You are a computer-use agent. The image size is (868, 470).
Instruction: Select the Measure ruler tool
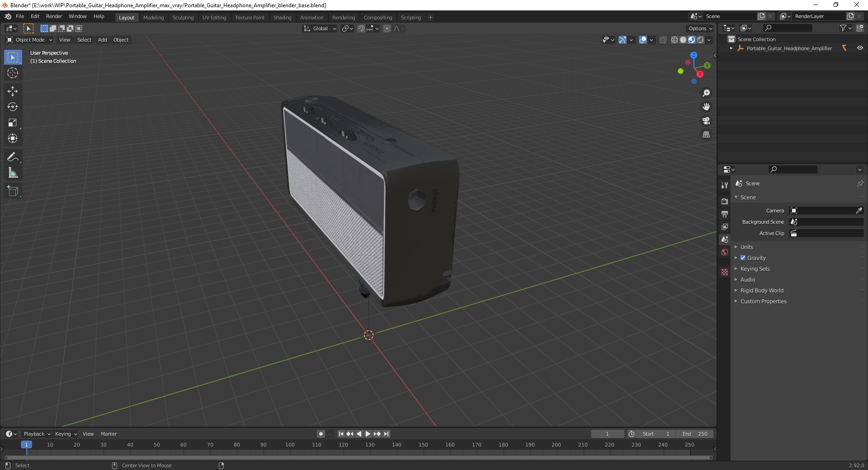pos(13,173)
